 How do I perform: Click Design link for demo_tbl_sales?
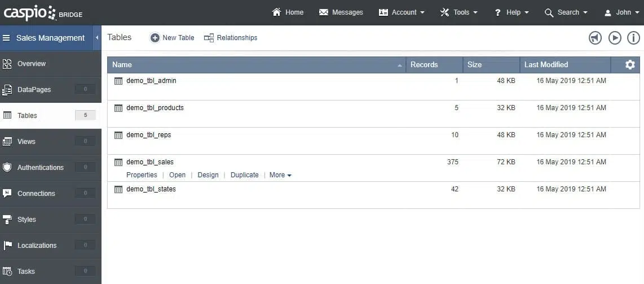click(x=208, y=175)
